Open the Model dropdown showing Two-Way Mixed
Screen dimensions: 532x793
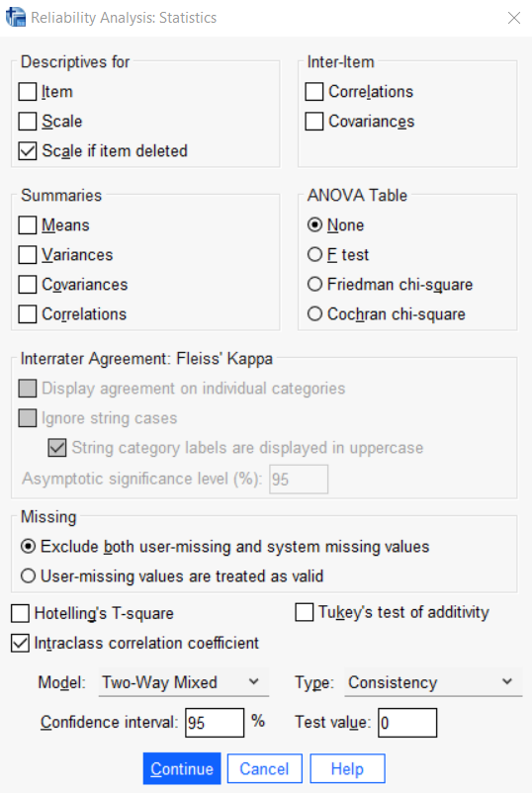(184, 682)
